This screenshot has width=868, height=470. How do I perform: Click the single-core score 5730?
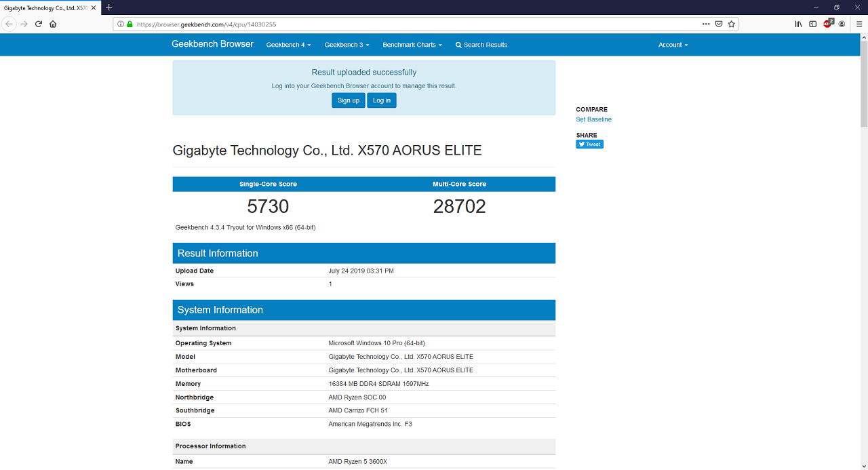[x=268, y=206]
